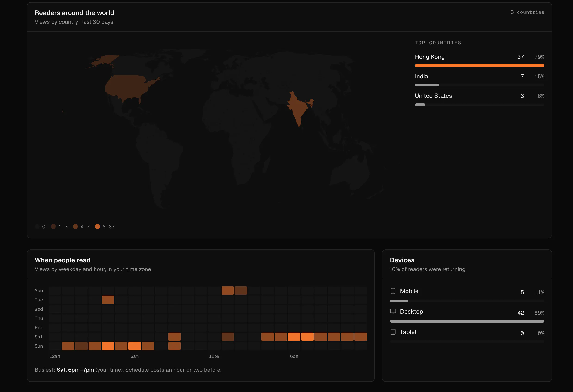Select the 1-3 views legend swatch
This screenshot has width=573, height=392.
coord(53,227)
